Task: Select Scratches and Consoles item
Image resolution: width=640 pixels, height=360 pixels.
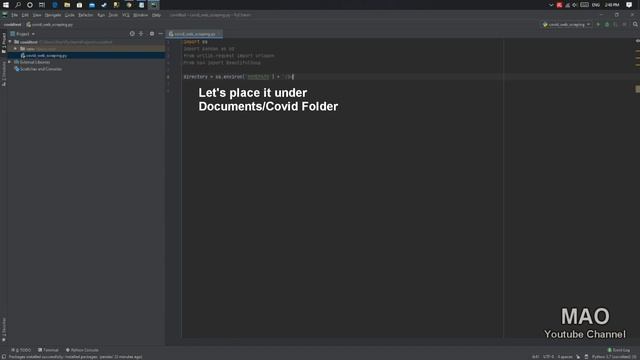Action: click(38, 69)
